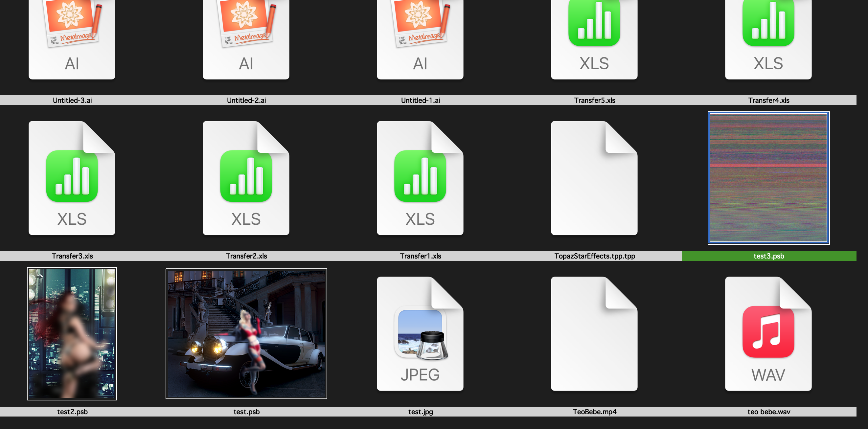868x429 pixels.
Task: Click the Transfer5.xls filename label
Action: pos(594,100)
